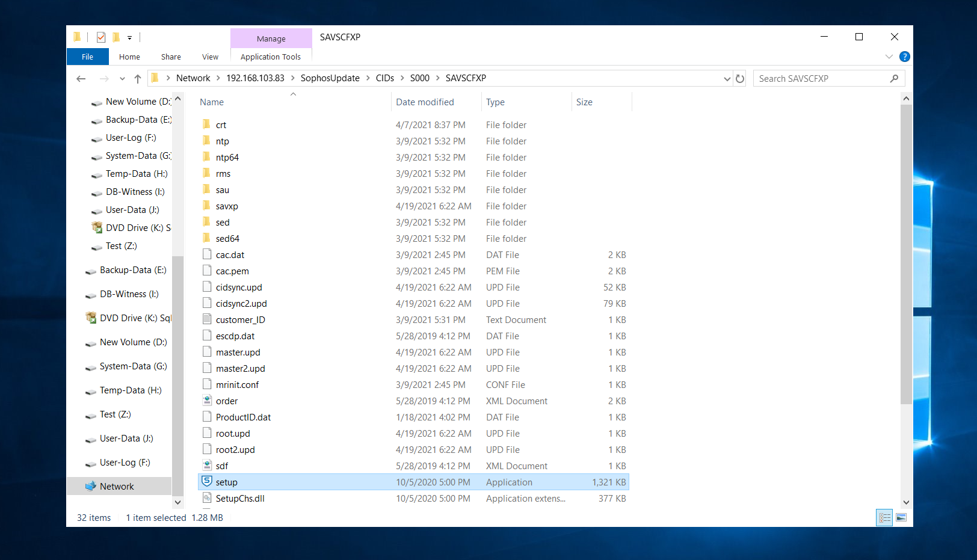Refresh the SAVSCFXP folder view
The height and width of the screenshot is (560, 977).
740,79
